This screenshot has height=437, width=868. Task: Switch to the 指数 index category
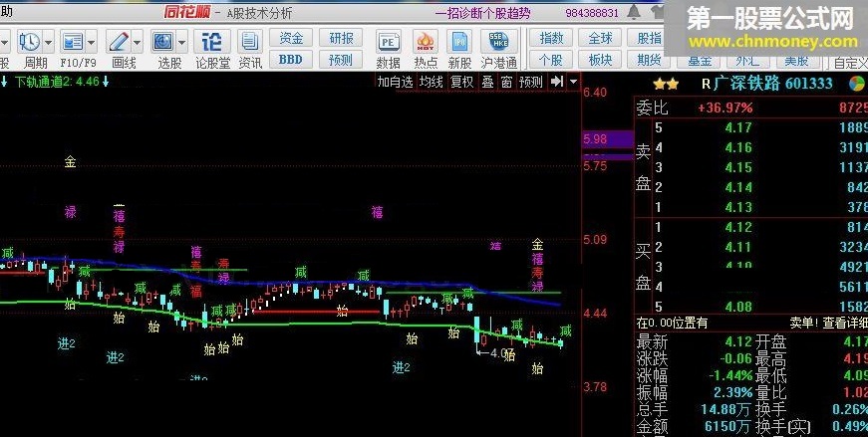tap(551, 38)
